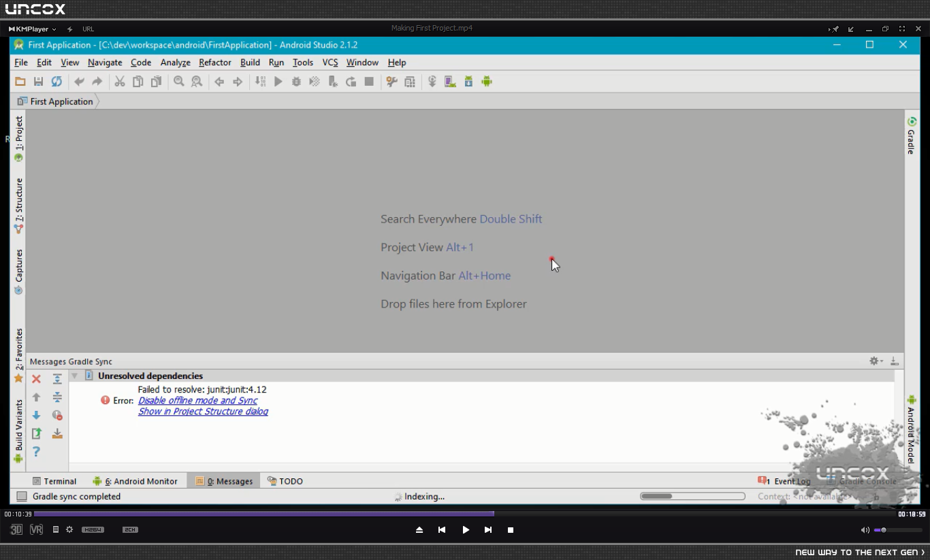Viewport: 930px width, 560px height.
Task: Click the Rerun toolbar icon
Action: (351, 82)
